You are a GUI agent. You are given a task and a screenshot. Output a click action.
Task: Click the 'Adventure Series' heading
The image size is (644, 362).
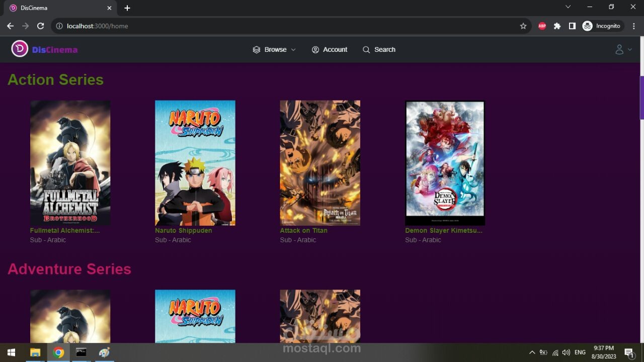tap(69, 269)
